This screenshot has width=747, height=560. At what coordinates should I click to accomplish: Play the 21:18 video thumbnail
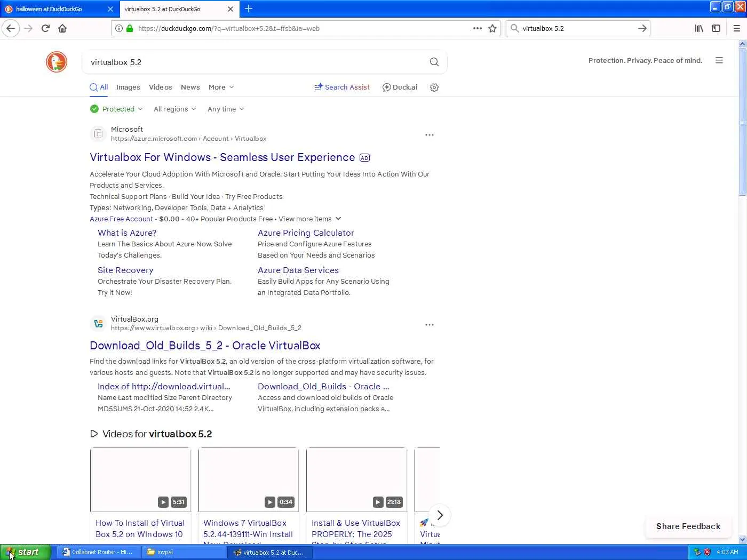click(356, 479)
